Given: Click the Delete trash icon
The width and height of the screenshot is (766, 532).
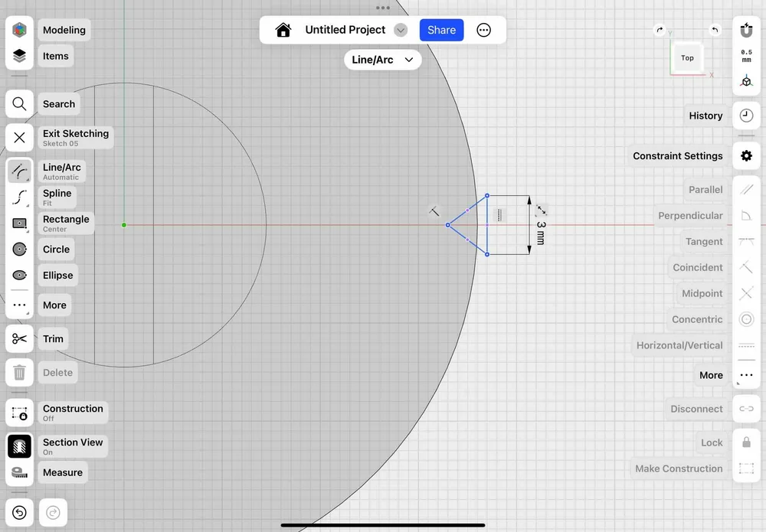Looking at the screenshot, I should [20, 372].
